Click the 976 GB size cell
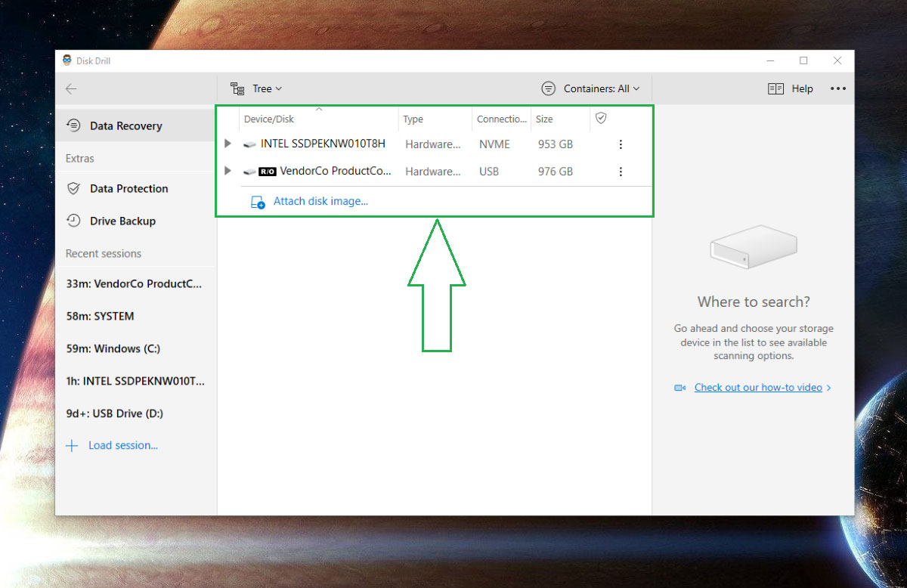This screenshot has width=907, height=588. [x=556, y=172]
